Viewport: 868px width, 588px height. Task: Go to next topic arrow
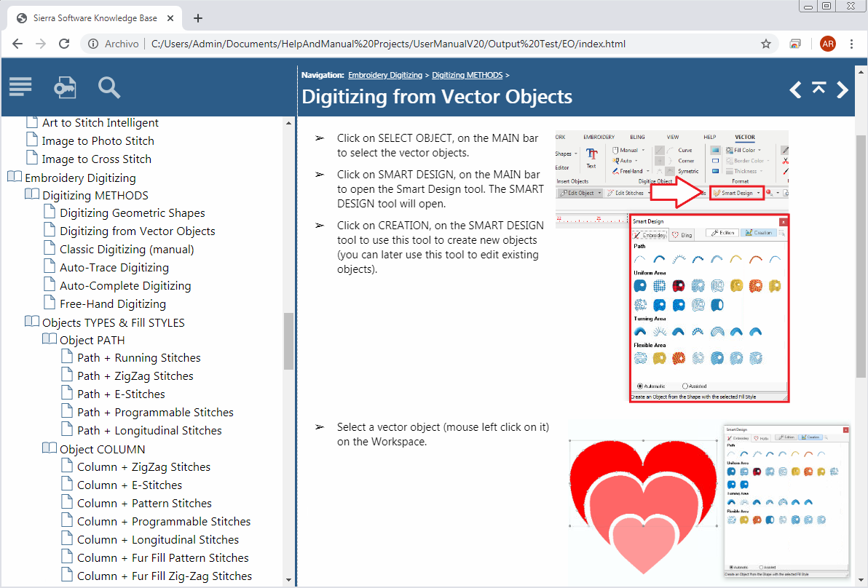(x=843, y=90)
